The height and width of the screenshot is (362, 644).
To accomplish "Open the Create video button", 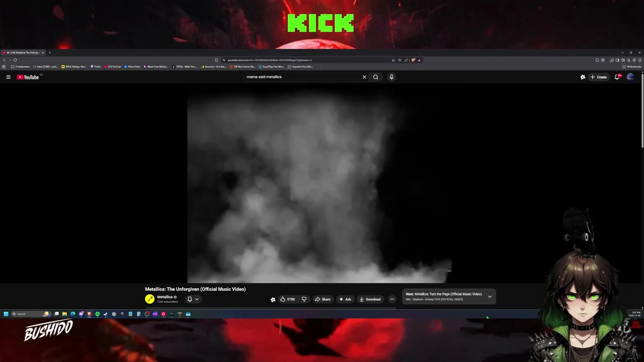I will pos(599,77).
